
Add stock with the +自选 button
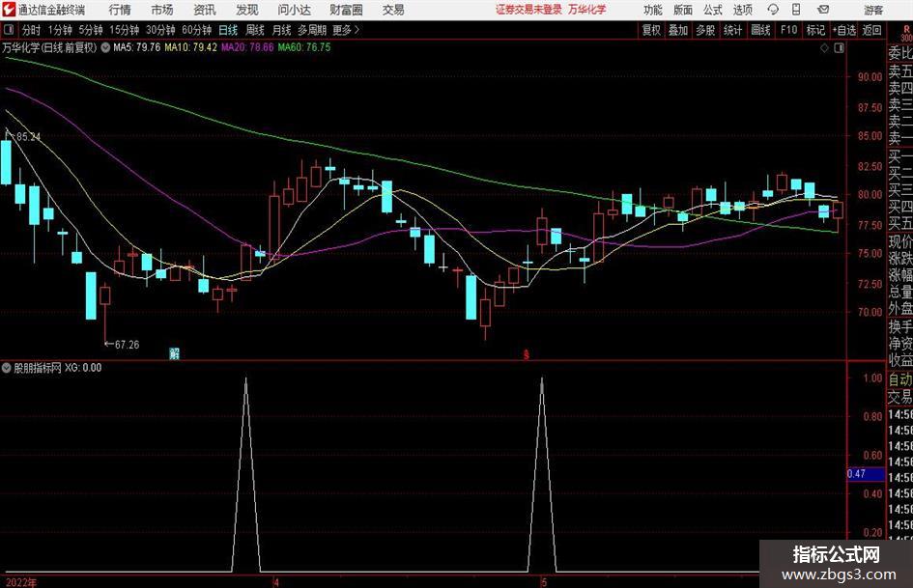844,30
